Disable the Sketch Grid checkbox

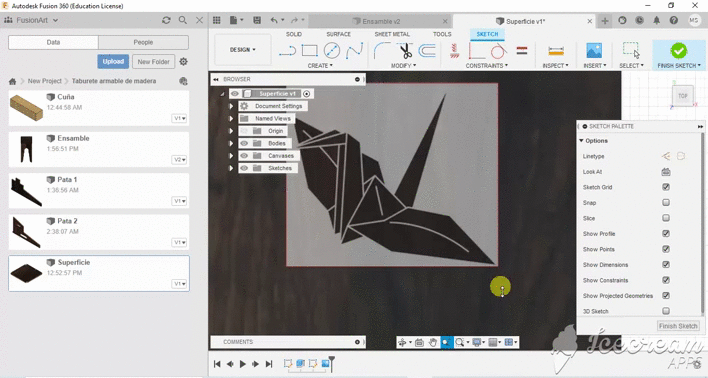pyautogui.click(x=666, y=187)
